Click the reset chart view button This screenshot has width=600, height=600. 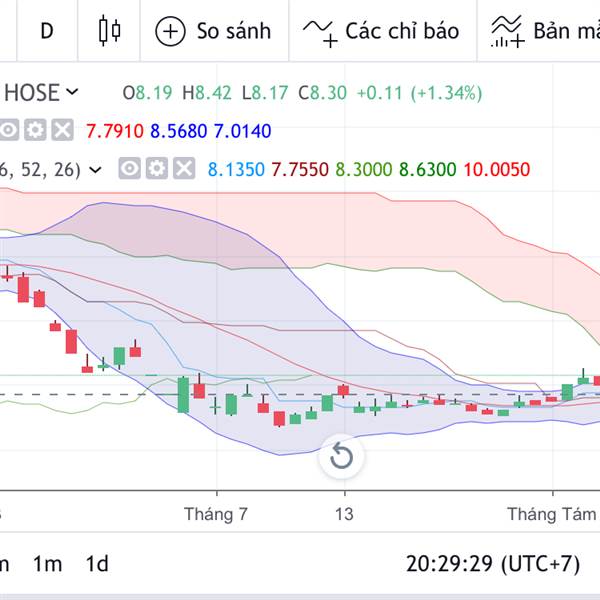(341, 456)
